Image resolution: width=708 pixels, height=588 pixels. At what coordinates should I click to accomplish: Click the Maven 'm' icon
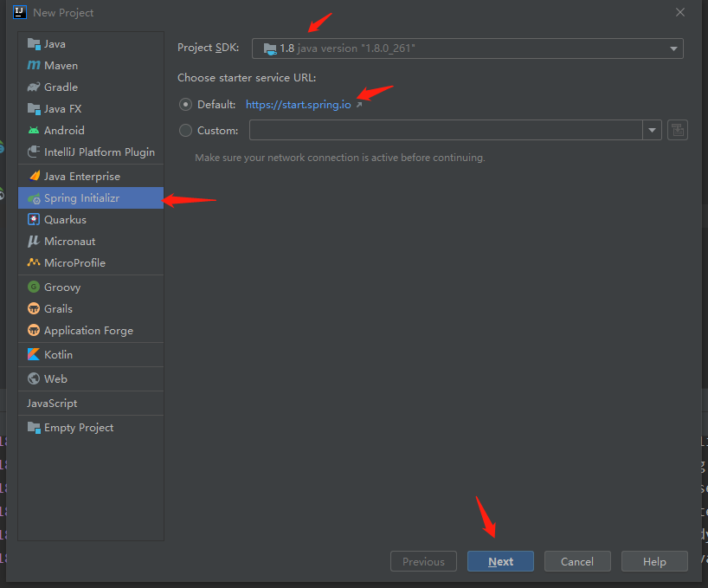click(x=34, y=66)
